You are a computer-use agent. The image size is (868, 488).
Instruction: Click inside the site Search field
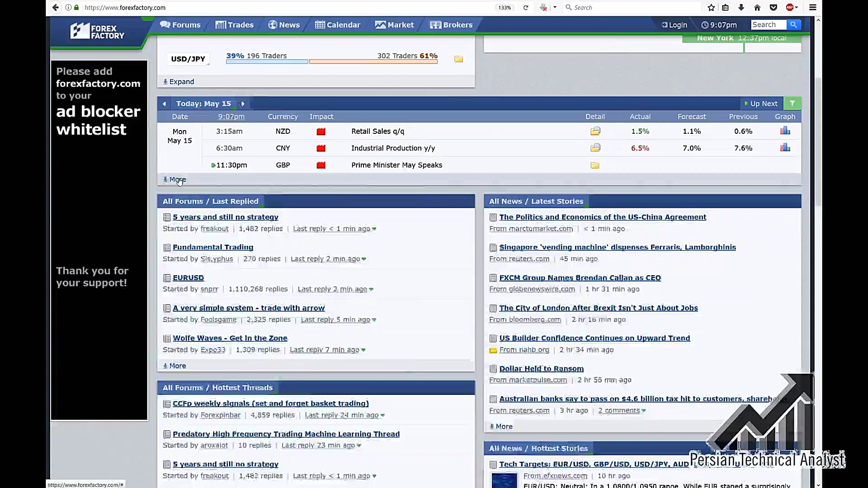(769, 25)
